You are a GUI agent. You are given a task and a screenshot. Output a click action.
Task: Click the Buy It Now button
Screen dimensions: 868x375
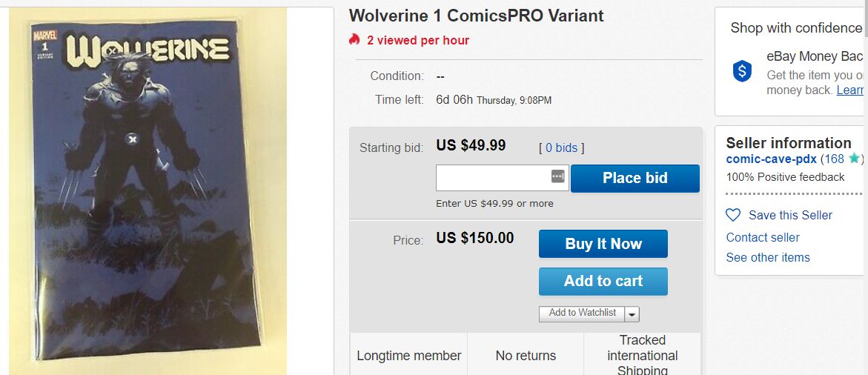(603, 244)
